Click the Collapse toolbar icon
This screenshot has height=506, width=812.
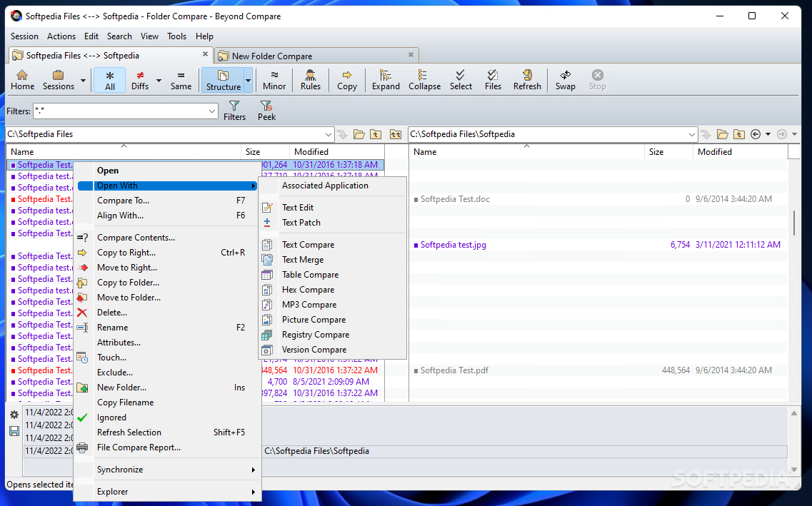click(425, 80)
